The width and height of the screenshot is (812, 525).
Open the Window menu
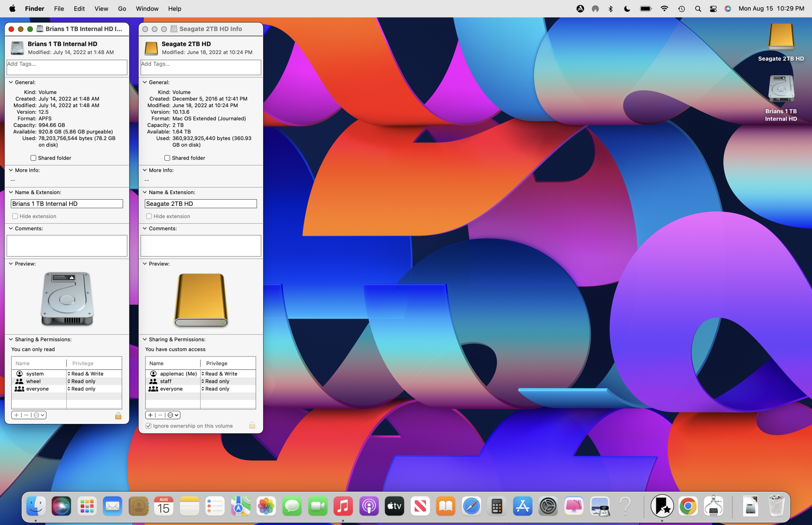click(147, 9)
